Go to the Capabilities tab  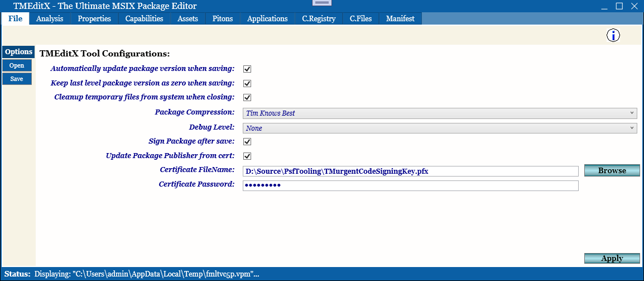[144, 18]
